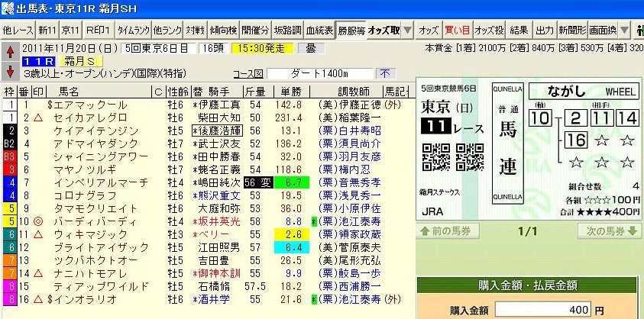Click the 調教師 column header

[353, 91]
